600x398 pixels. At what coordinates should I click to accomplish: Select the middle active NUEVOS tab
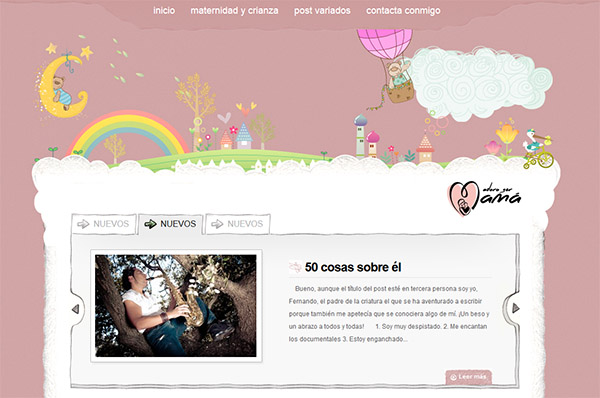(x=171, y=224)
